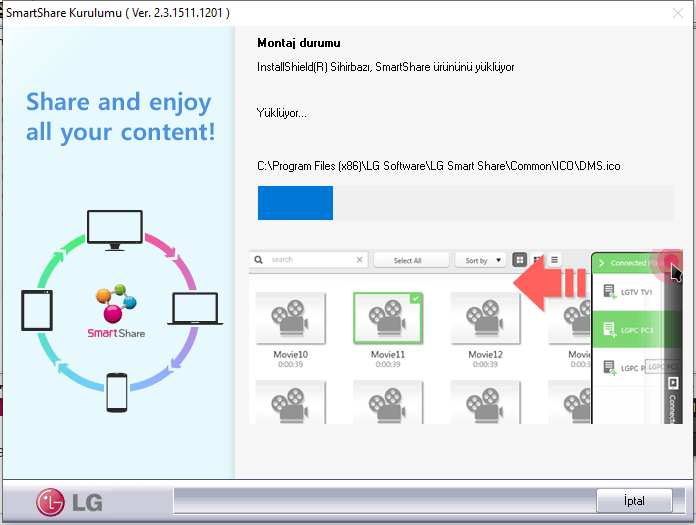Screen dimensions: 696x525
Task: Click 'Share and enjoy all your content!' slogan
Action: 120,117
